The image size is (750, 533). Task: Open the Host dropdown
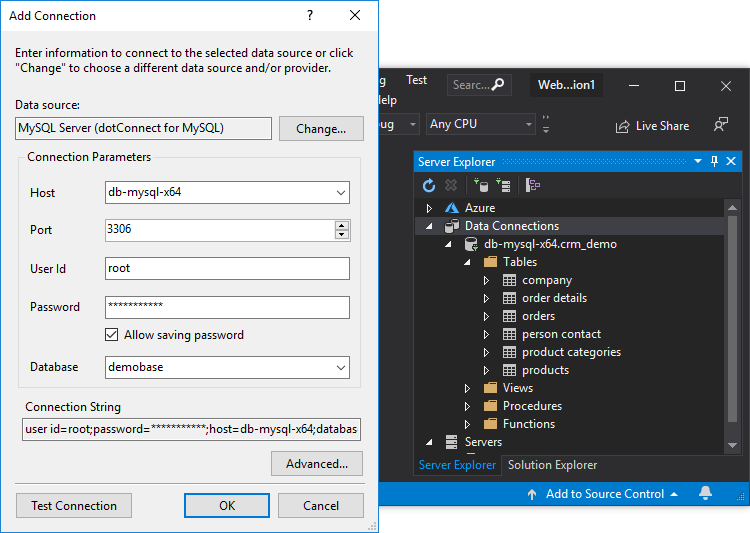(341, 193)
